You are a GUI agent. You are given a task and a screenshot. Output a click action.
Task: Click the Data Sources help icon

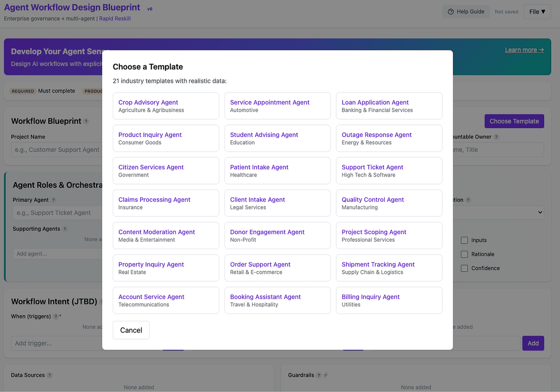50,375
